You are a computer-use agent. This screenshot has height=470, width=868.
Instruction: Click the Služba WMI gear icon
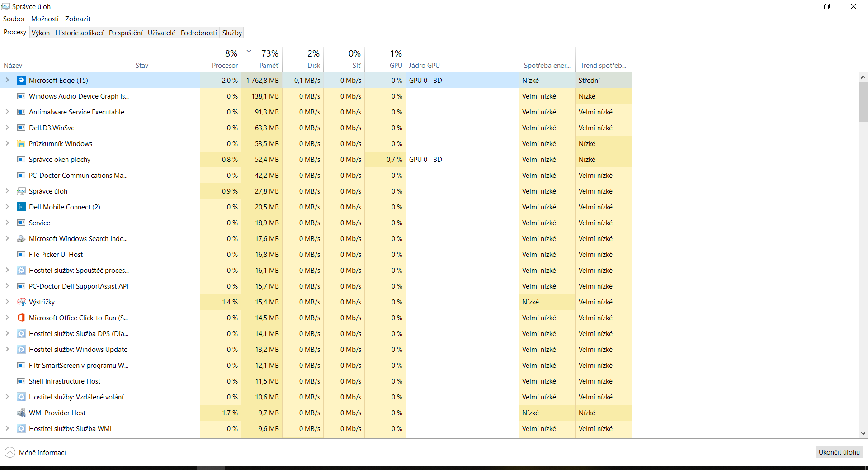click(x=21, y=429)
